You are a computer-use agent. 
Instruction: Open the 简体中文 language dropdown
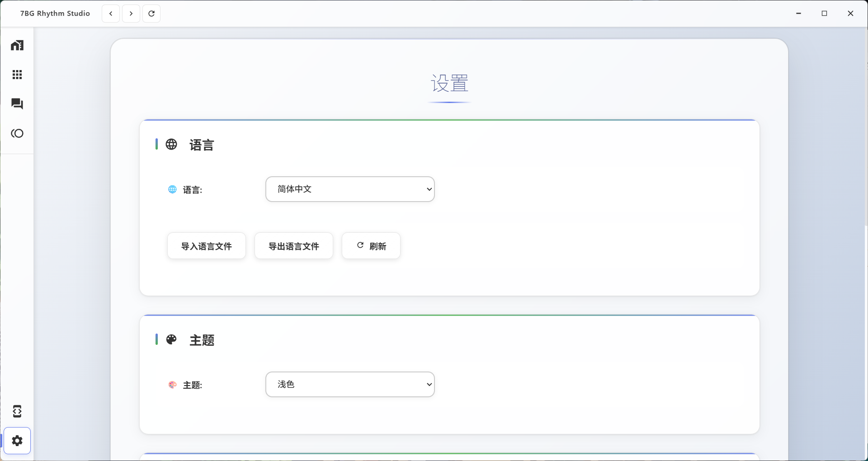pos(350,189)
